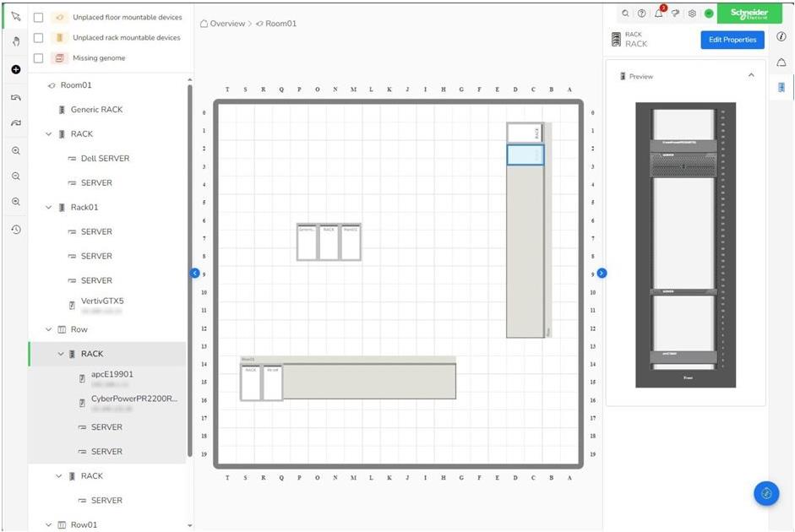Activate the hand pan tool
This screenshot has height=532, width=795.
(x=15, y=41)
